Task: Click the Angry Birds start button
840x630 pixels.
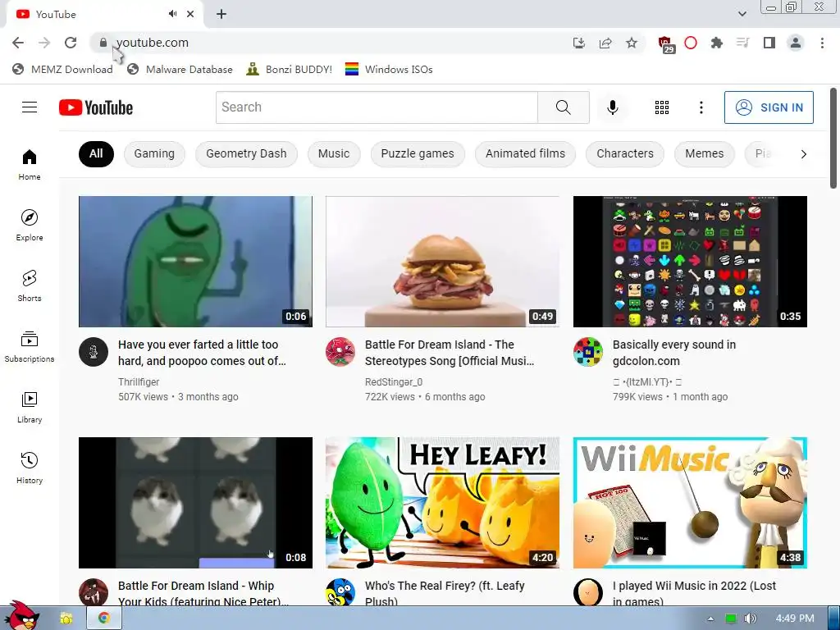Action: tap(21, 616)
